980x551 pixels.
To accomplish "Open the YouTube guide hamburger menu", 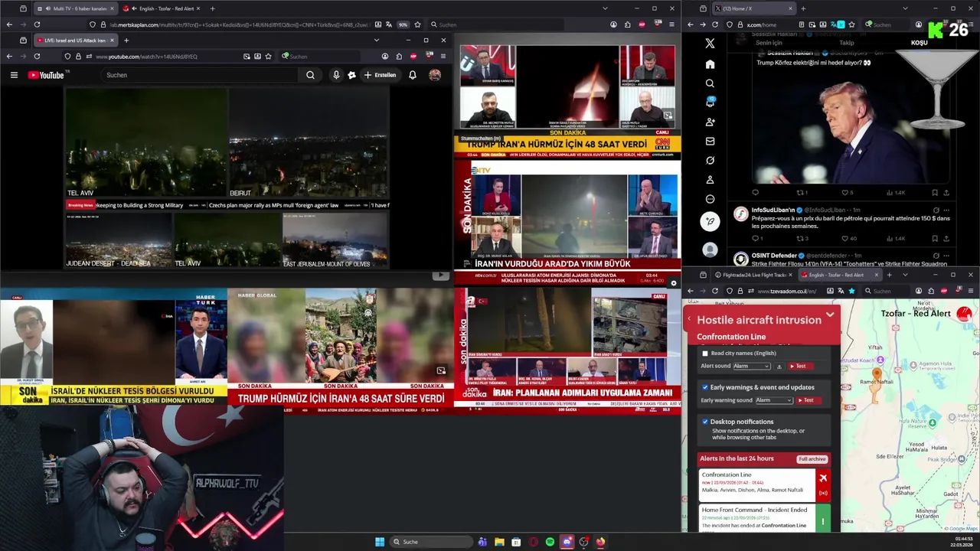I will (x=14, y=75).
